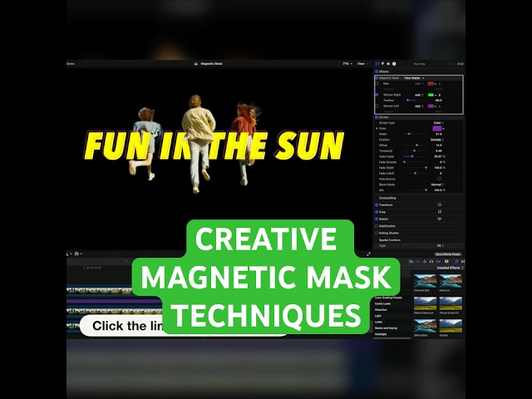This screenshot has width=532, height=399.
Task: Open the Add mode dropdown for Woman Right
Action: click(x=419, y=95)
